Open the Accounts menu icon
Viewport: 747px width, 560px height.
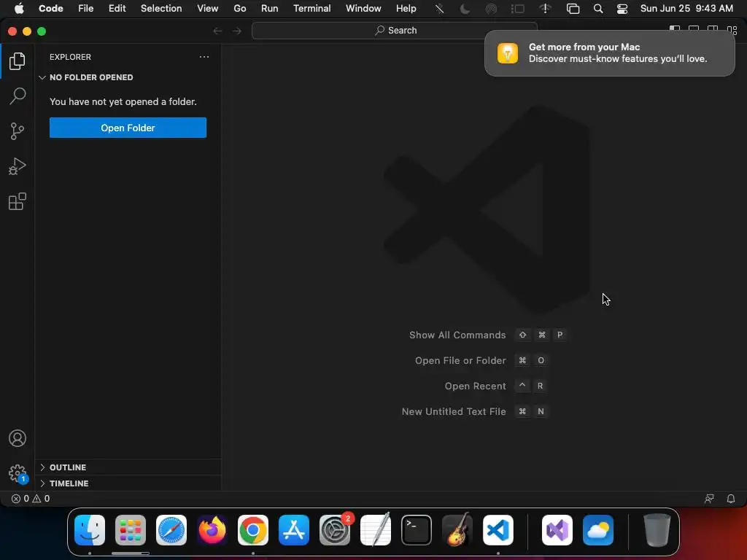pyautogui.click(x=18, y=438)
